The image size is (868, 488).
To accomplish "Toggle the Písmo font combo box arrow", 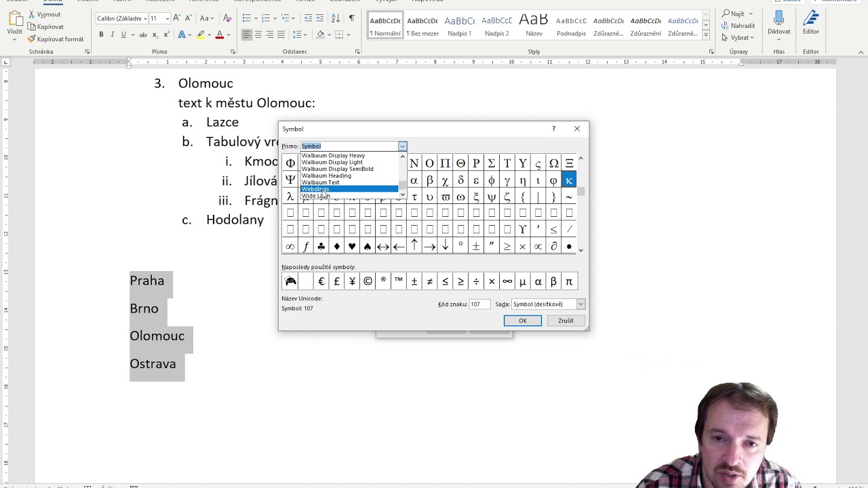I will tap(402, 146).
